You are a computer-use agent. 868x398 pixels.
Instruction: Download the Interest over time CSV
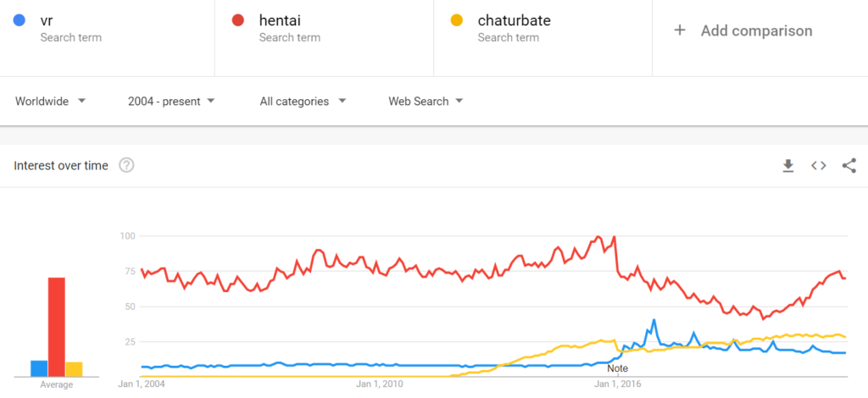(x=788, y=165)
